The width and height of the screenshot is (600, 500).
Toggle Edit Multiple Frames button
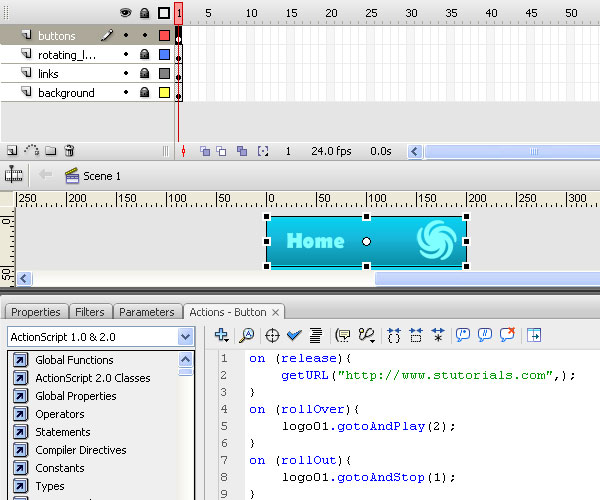242,151
